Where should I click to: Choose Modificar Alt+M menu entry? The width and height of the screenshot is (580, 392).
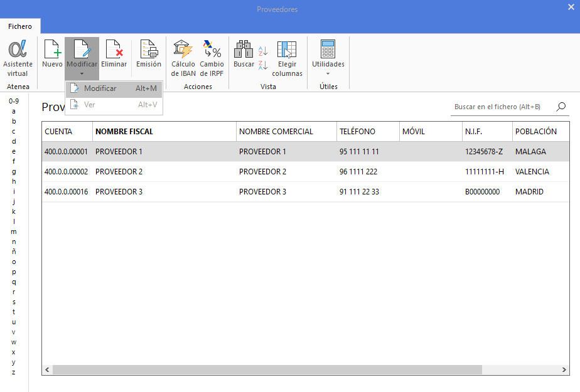114,88
